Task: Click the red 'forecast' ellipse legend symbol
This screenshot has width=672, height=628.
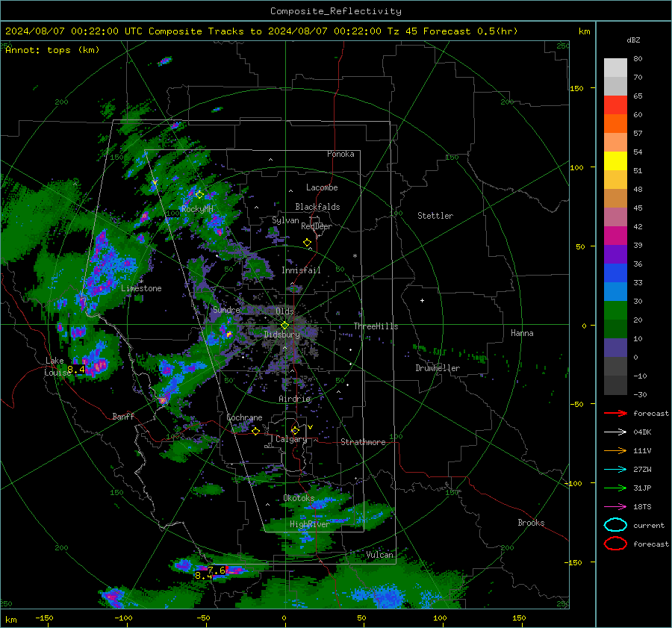Action: 615,544
